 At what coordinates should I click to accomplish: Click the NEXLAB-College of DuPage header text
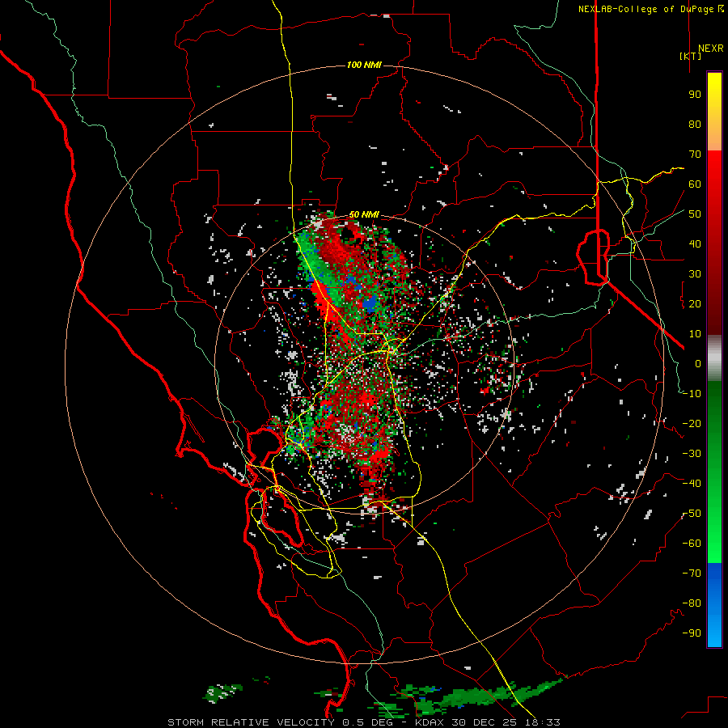coord(645,9)
